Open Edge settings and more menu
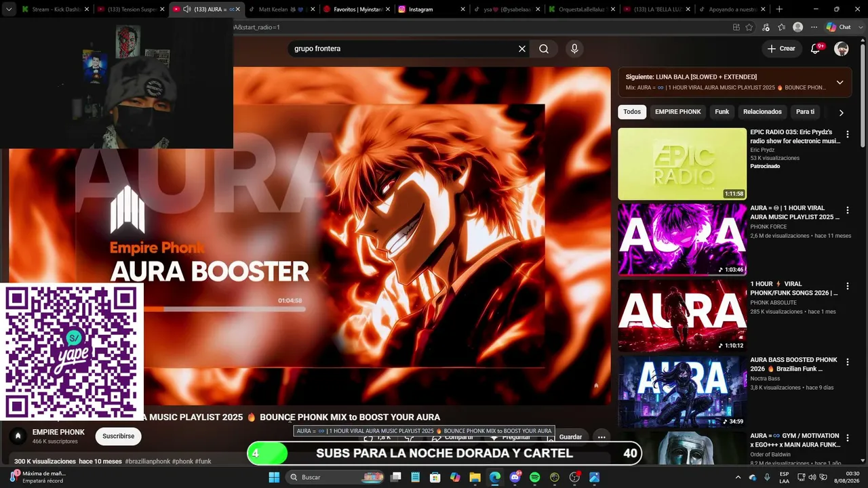This screenshot has height=488, width=868. [814, 27]
